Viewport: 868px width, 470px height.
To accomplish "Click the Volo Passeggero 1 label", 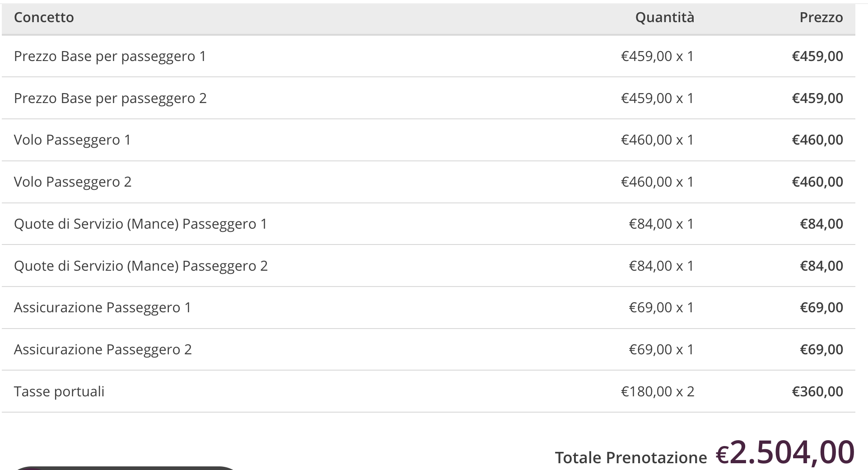I will tap(72, 140).
